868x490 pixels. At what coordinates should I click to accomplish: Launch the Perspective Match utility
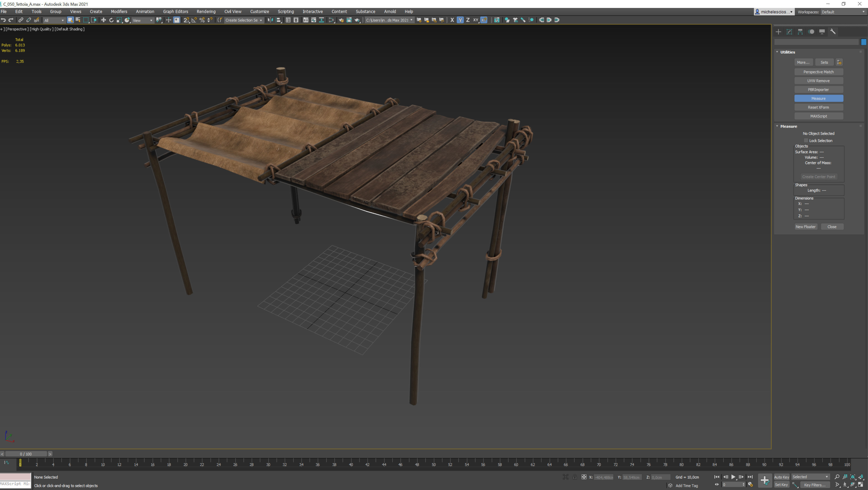coord(819,72)
